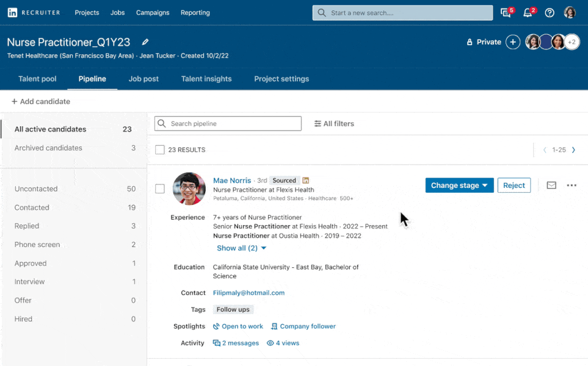View 4 views activity

pos(283,343)
